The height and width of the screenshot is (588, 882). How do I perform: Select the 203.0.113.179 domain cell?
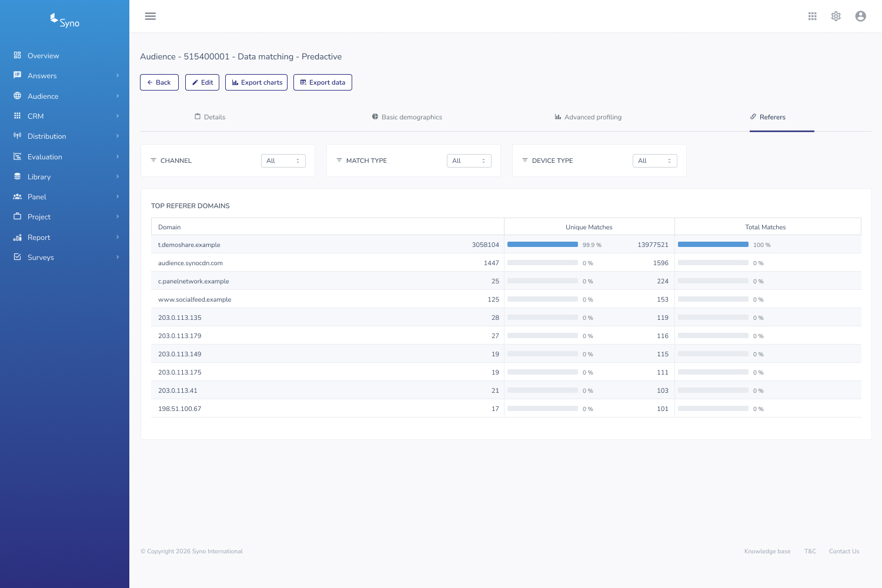(180, 336)
